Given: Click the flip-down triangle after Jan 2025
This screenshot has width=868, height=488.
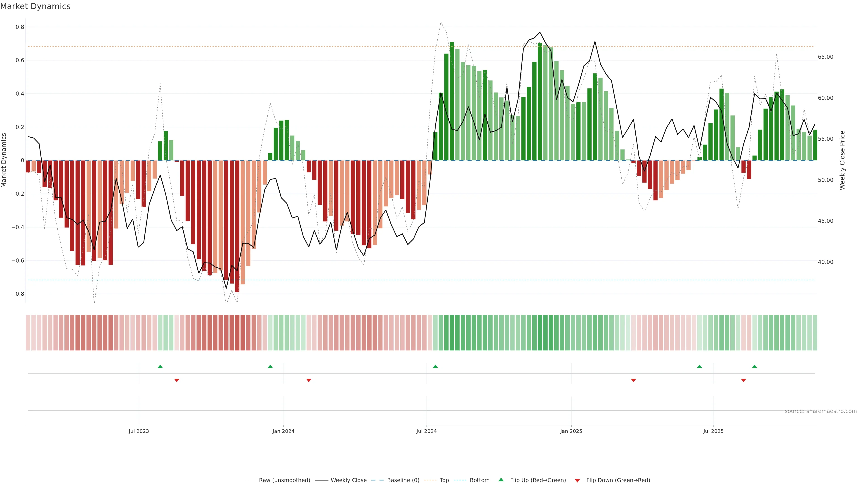Looking at the screenshot, I should coord(633,380).
